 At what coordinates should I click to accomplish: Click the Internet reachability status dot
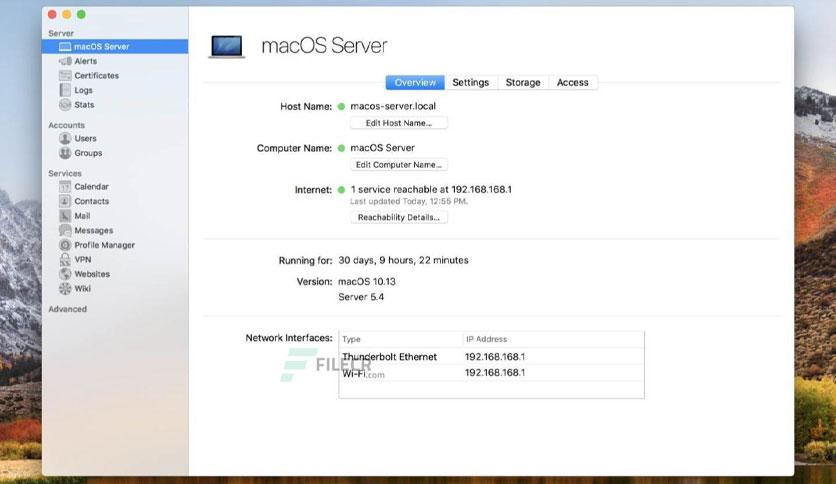pyautogui.click(x=341, y=189)
